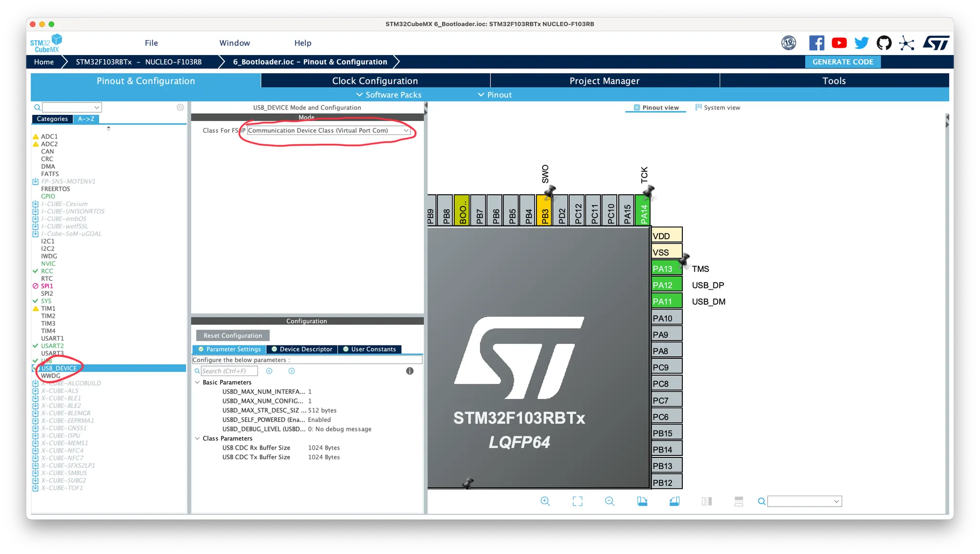Zoom in on the chip pinout
980x554 pixels.
[x=545, y=501]
